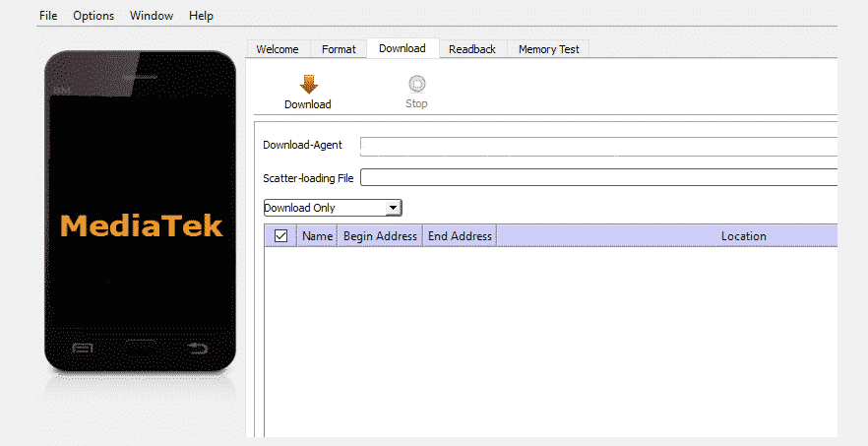
Task: Click the Download-Agent input field
Action: [598, 146]
